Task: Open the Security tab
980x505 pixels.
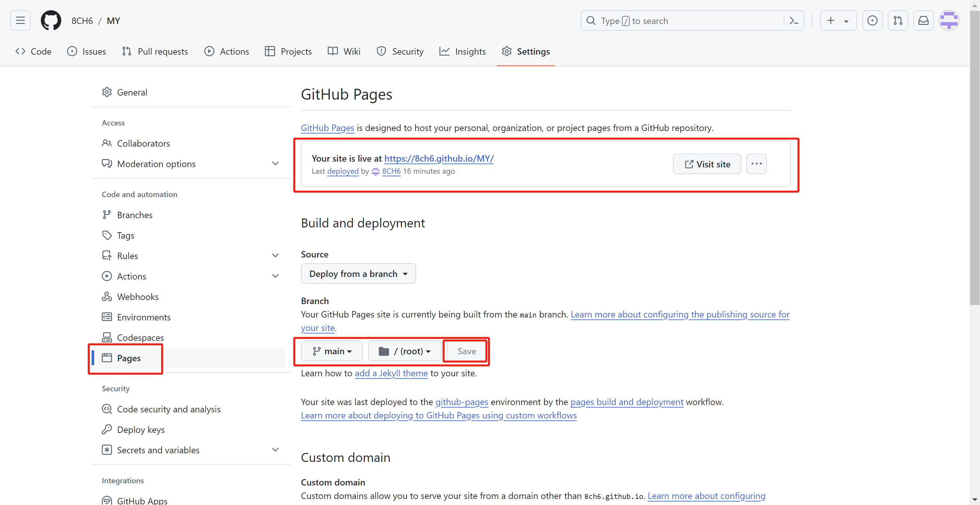Action: [400, 51]
